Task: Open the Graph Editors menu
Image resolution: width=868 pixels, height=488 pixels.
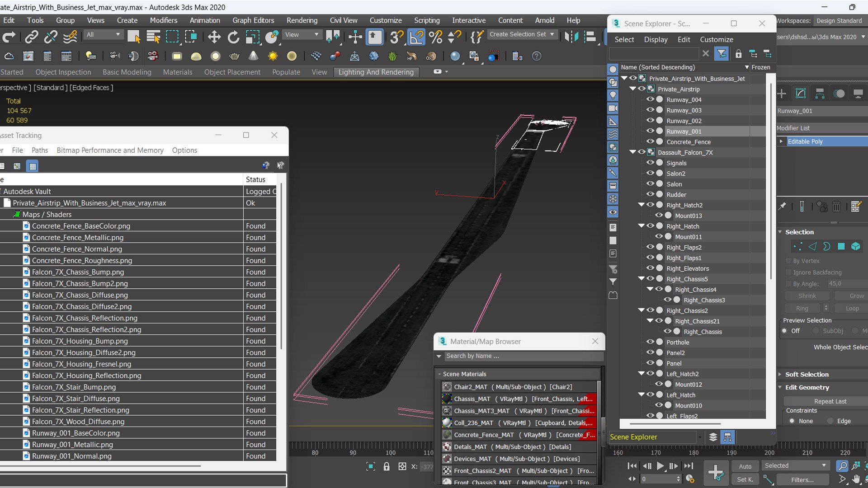Action: click(253, 20)
